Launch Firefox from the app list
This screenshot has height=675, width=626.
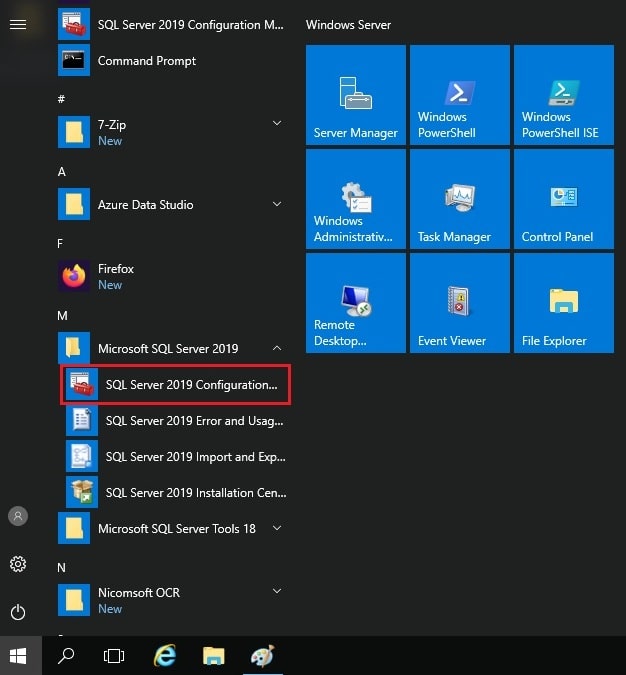coord(172,276)
